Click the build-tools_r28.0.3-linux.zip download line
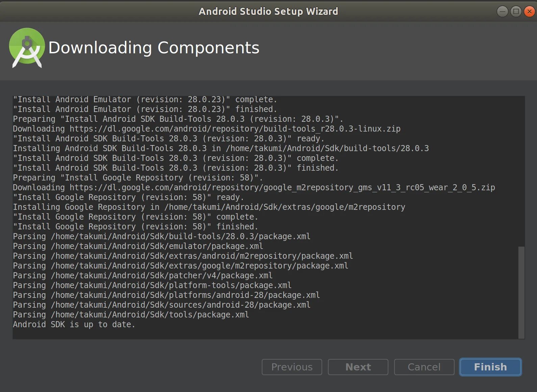The height and width of the screenshot is (392, 537). click(207, 129)
